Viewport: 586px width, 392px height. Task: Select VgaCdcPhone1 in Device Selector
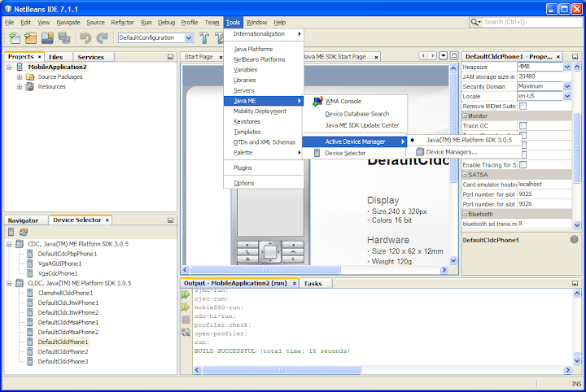58,273
